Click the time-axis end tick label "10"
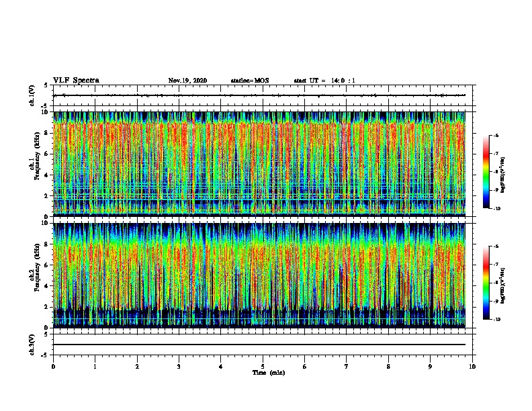This screenshot has width=532, height=411. pyautogui.click(x=472, y=366)
